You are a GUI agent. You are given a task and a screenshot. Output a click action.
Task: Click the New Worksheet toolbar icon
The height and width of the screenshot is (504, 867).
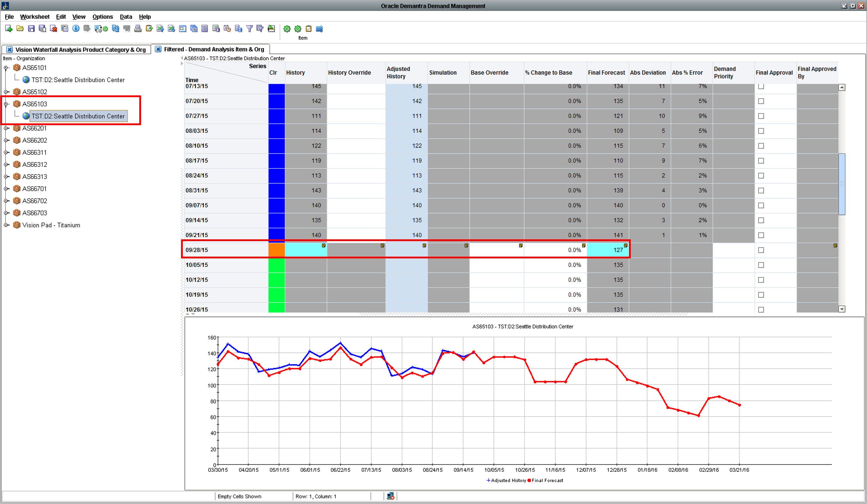[9, 29]
